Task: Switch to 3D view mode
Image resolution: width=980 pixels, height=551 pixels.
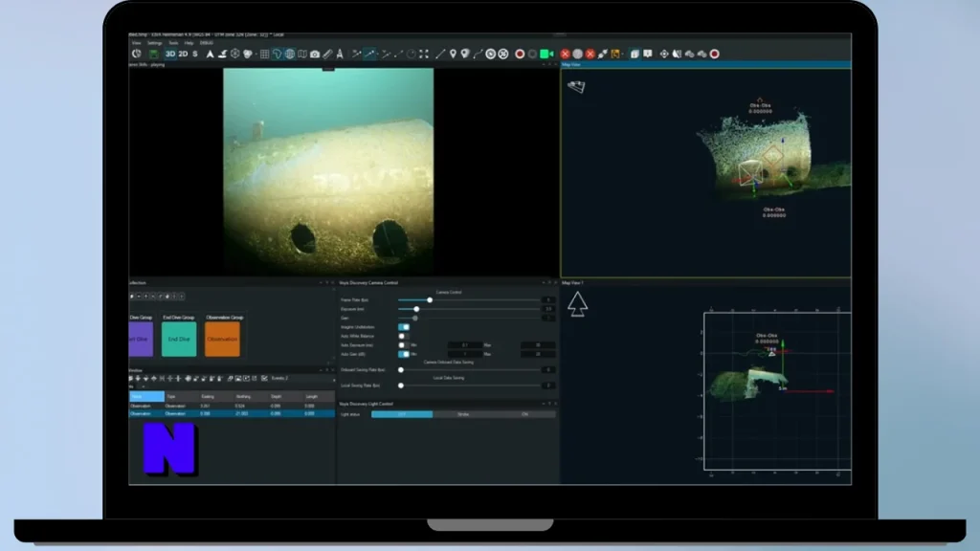Action: coord(170,55)
